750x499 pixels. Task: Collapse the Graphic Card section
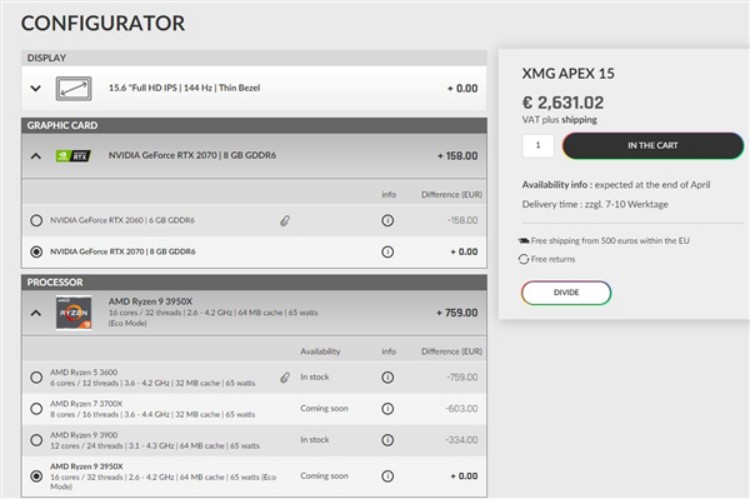point(35,156)
